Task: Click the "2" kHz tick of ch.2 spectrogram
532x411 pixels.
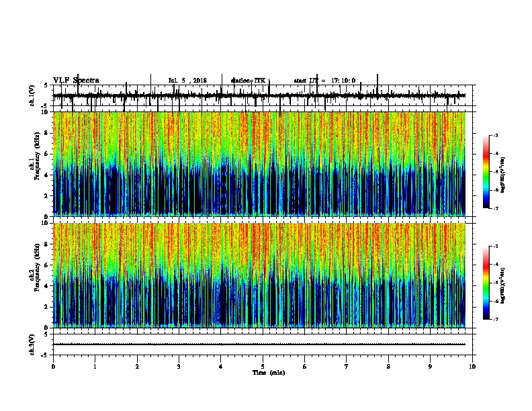Action: coord(47,307)
